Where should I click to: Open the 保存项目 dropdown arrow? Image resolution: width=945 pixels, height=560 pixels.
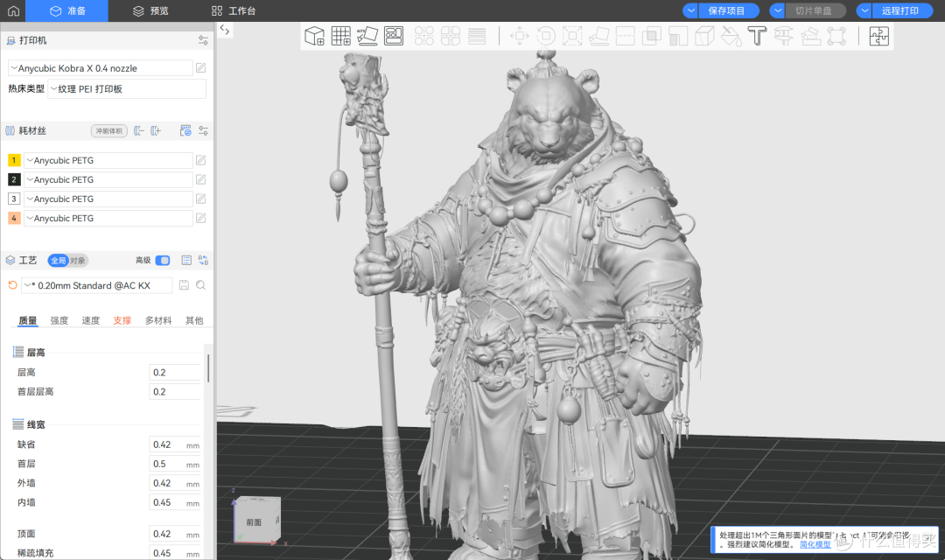(690, 10)
